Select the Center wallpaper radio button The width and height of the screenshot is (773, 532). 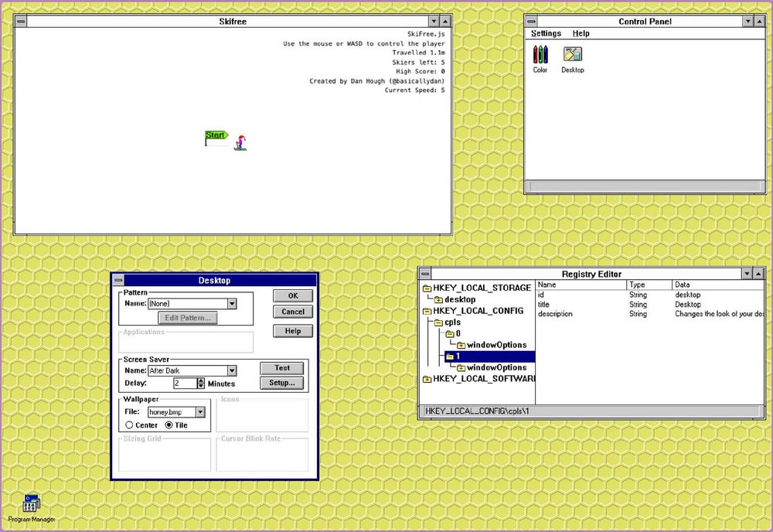129,425
